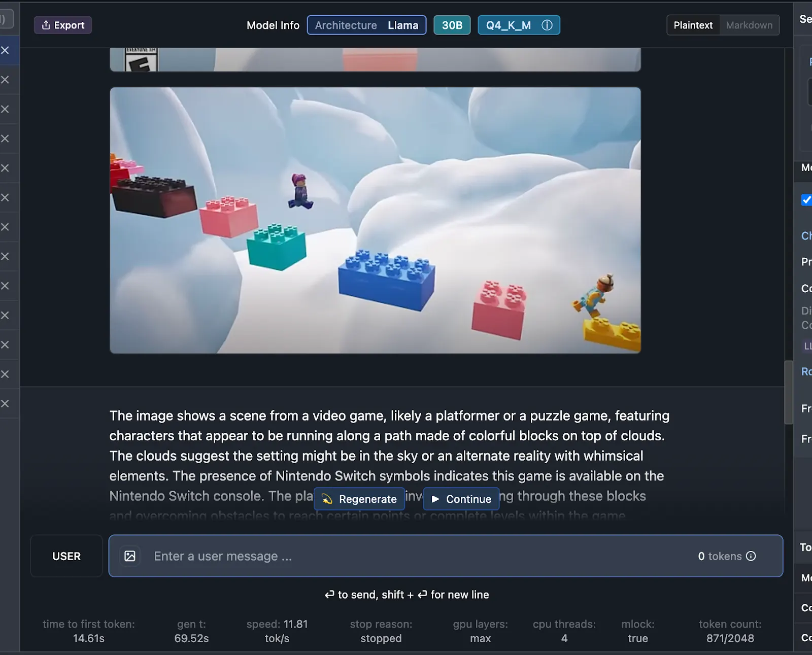Click the speed 11.81 tok/s stat

(277, 631)
